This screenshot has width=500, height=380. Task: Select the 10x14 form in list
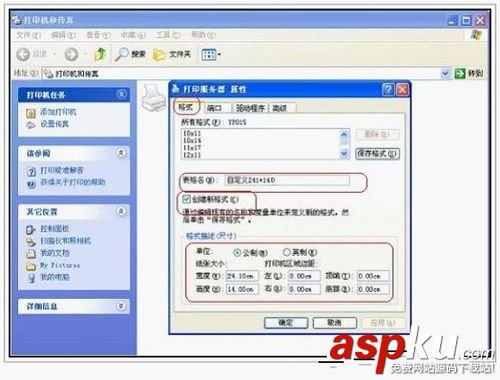192,140
